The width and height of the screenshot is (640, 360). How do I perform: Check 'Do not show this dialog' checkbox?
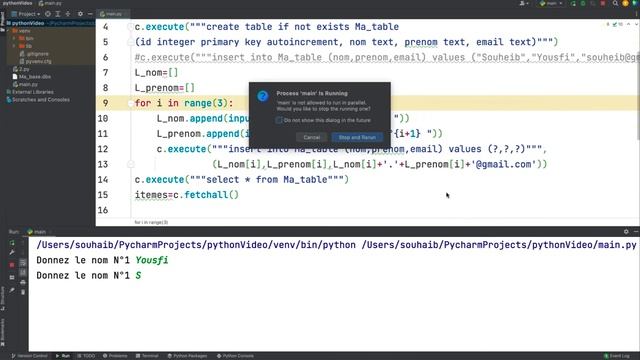(279, 120)
